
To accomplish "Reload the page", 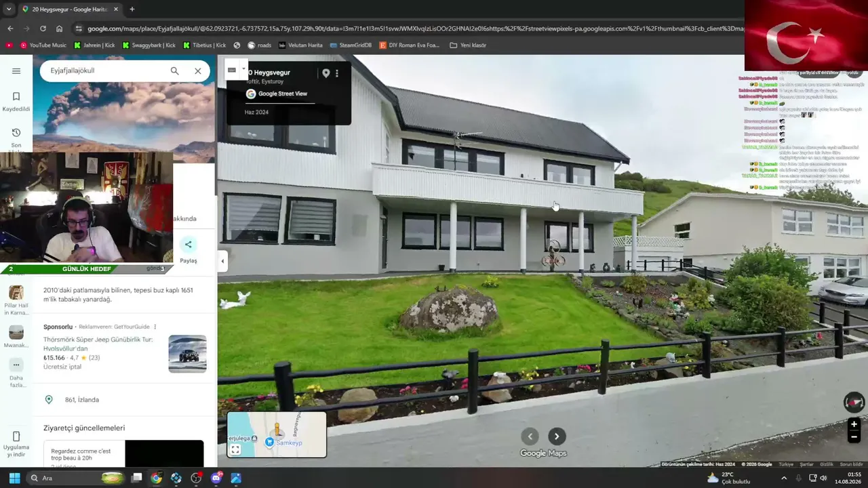I will [x=43, y=28].
